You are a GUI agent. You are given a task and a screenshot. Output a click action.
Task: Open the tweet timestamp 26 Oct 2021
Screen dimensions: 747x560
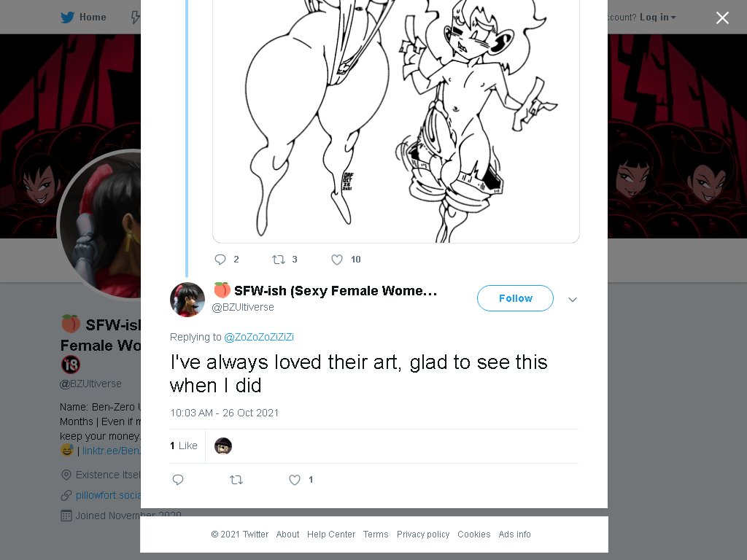(225, 413)
